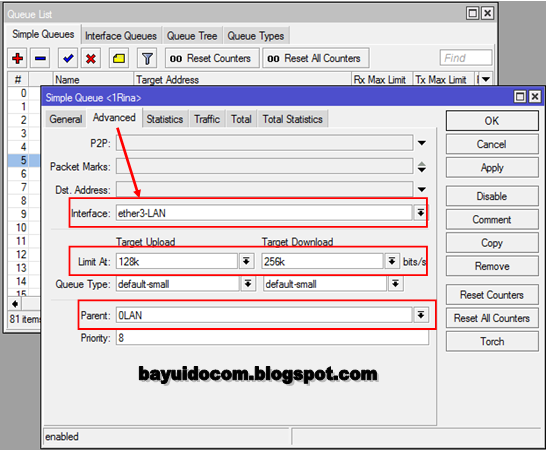Viewport: 547px width, 450px height.
Task: Reset All Counters in Queue List toolbar
Action: point(316,58)
